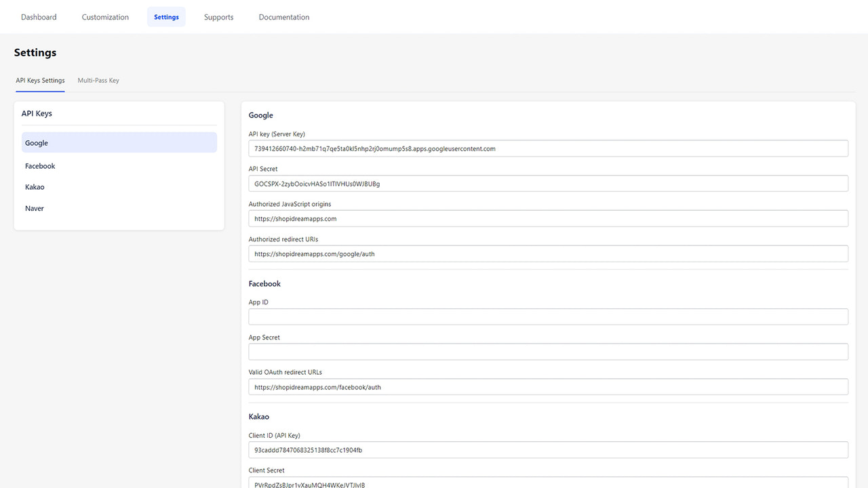
Task: Click the Authorized redirect URIs field
Action: click(548, 253)
